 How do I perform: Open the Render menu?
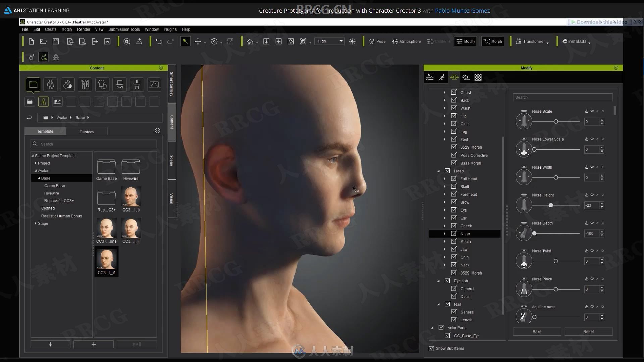tap(84, 29)
